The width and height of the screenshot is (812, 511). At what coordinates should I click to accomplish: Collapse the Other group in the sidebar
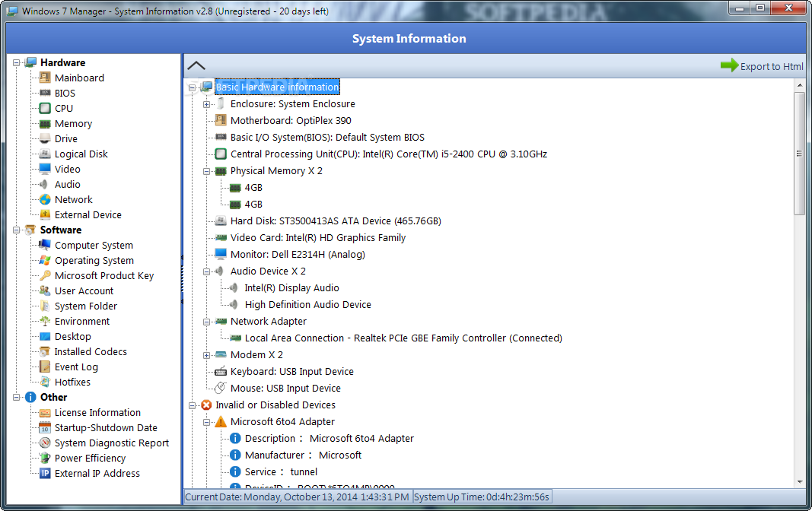(x=17, y=397)
